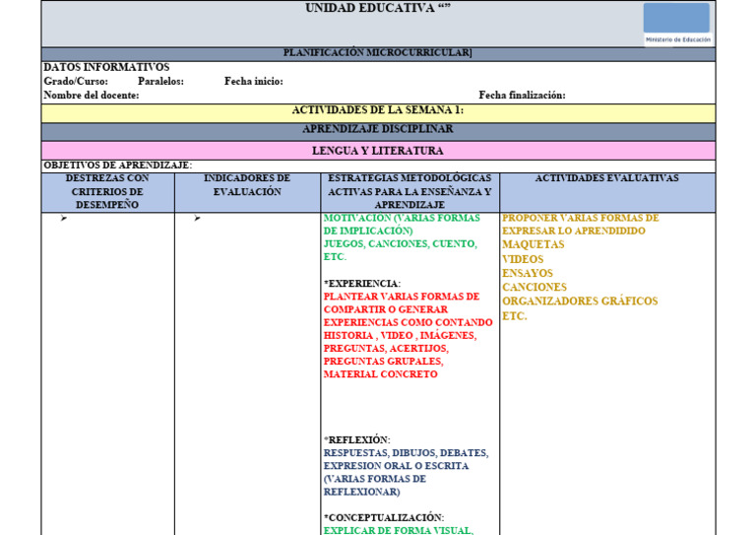The height and width of the screenshot is (535, 756).
Task: Click 'DESTREZAS CON CRITERIOS DE DESEMPEÑO' header
Action: 107,191
